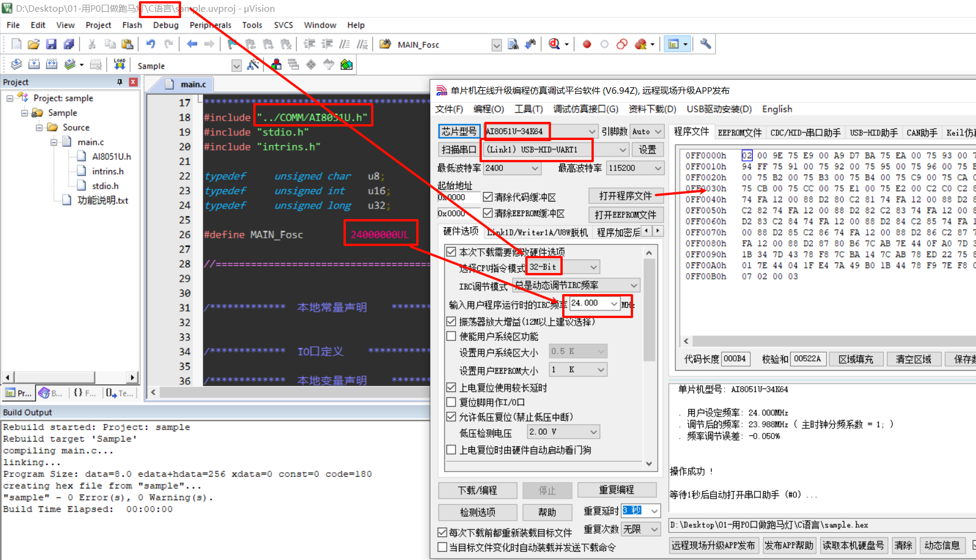Image resolution: width=976 pixels, height=560 pixels.
Task: Open the IRC frequency 24.000 dropdown
Action: pos(614,303)
